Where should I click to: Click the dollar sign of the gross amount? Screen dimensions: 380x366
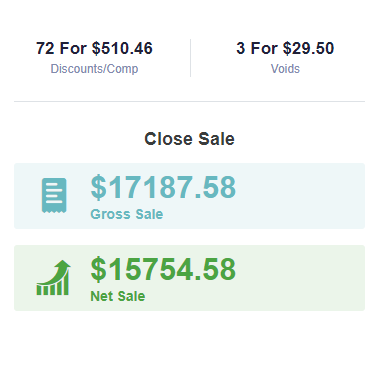pos(98,187)
